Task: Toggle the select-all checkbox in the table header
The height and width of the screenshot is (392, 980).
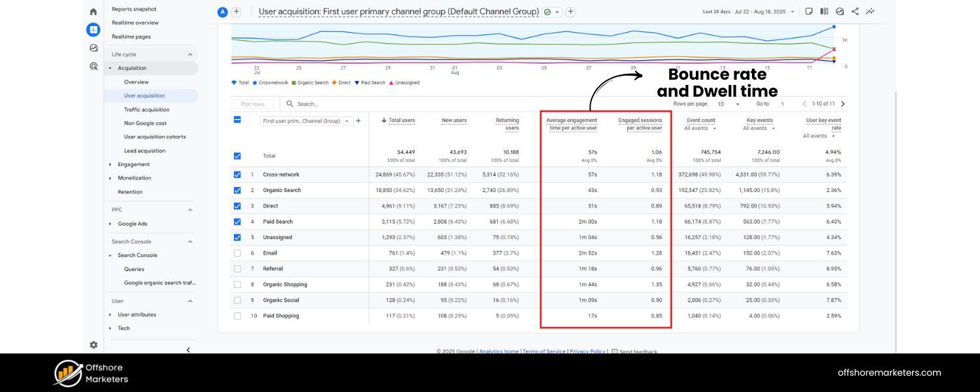Action: 238,120
